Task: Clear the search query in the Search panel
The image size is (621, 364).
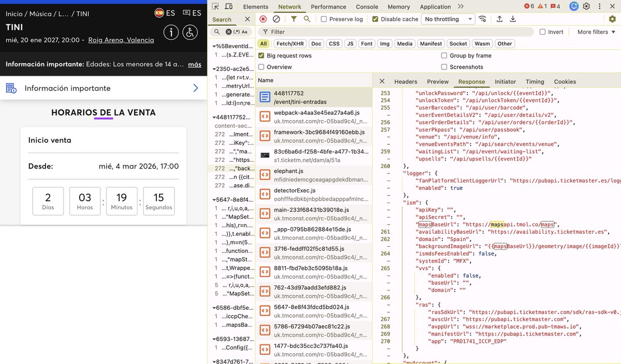Action: tap(228, 32)
